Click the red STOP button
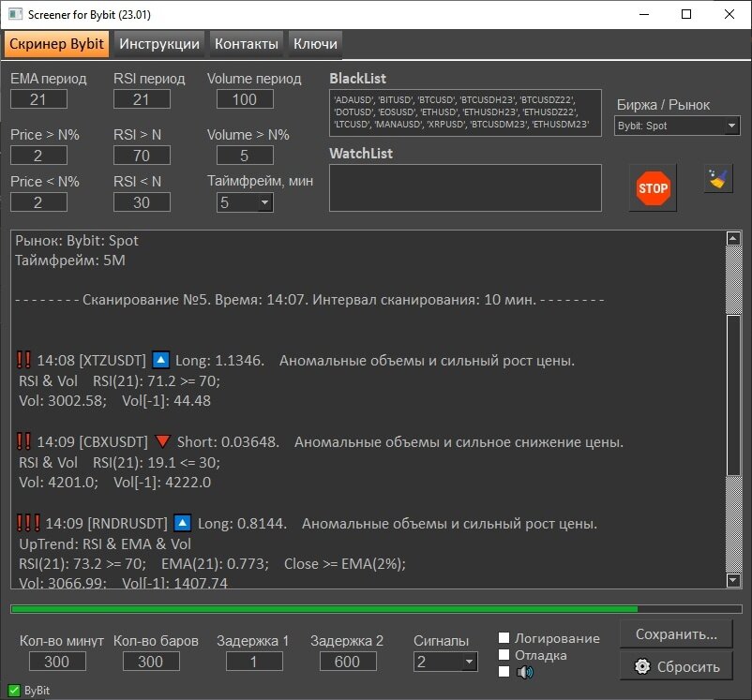 click(x=653, y=188)
